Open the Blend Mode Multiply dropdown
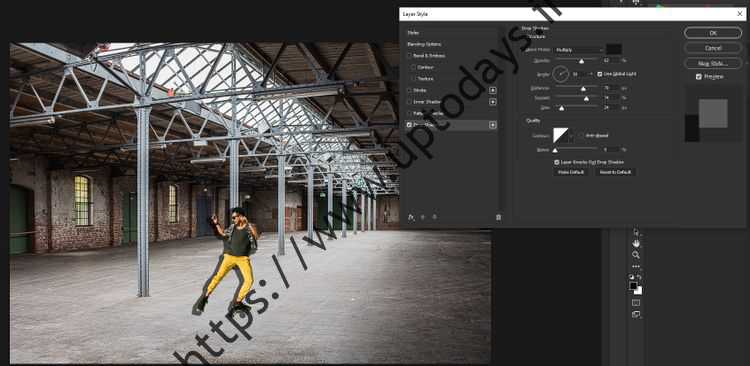Viewport: 750px width, 366px height. [x=578, y=49]
